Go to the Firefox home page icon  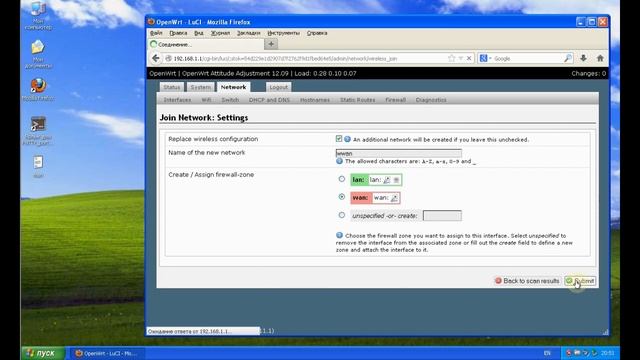pyautogui.click(x=600, y=58)
